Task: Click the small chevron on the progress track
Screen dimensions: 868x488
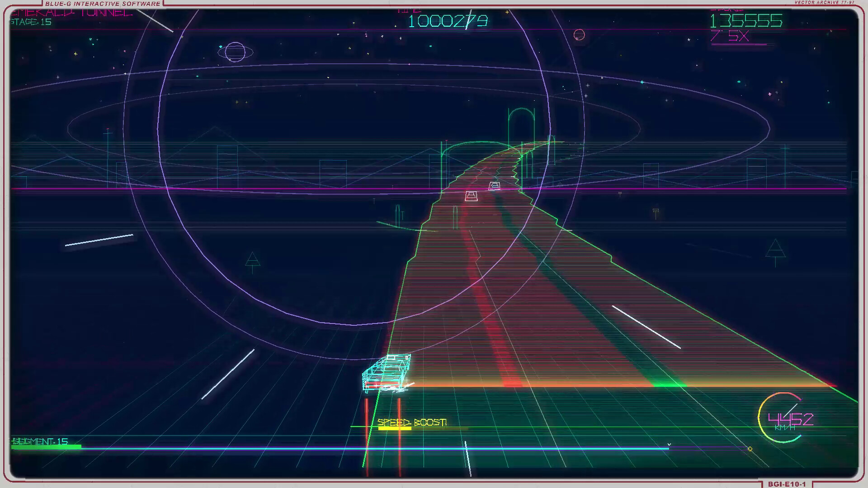Action: click(x=669, y=445)
